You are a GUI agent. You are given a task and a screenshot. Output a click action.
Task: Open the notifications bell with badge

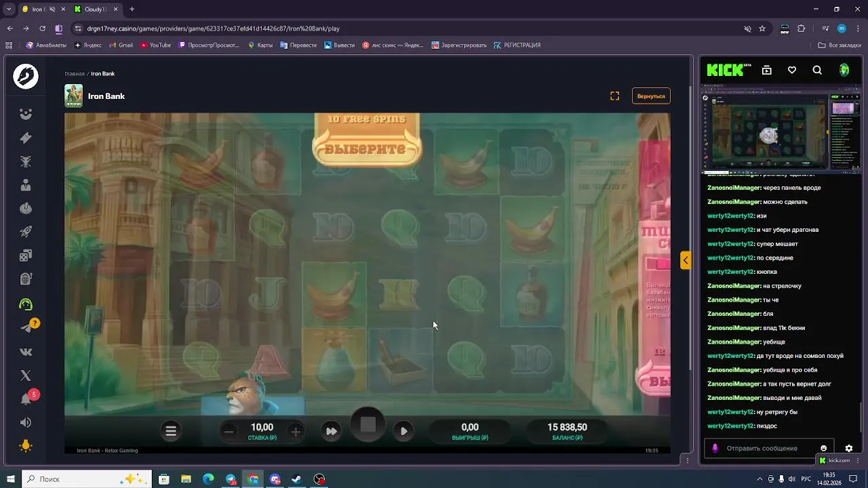coord(26,399)
